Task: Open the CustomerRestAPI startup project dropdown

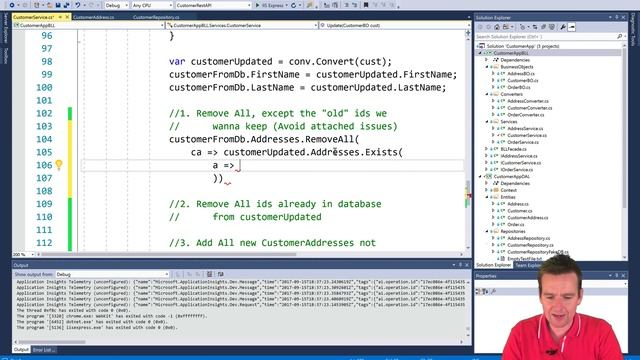Action: click(213, 5)
